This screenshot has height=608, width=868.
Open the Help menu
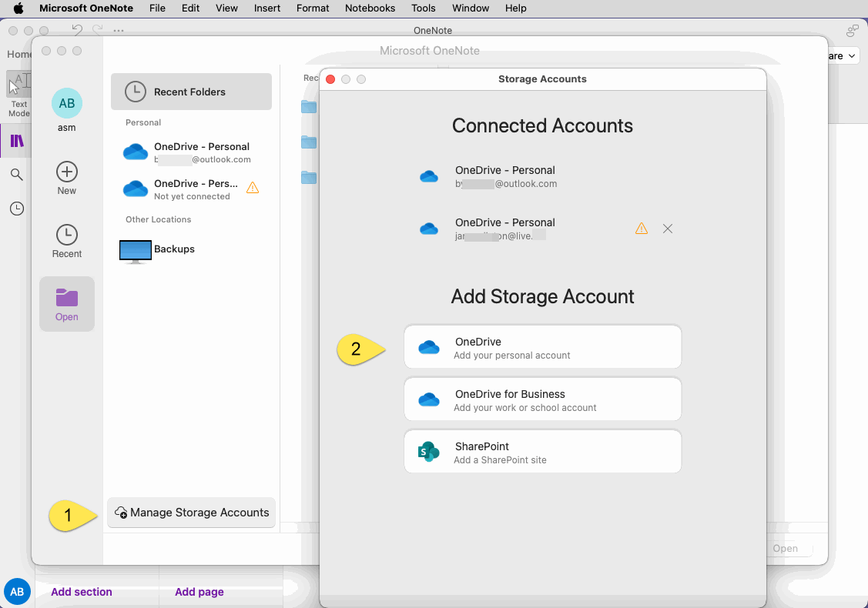[x=515, y=8]
